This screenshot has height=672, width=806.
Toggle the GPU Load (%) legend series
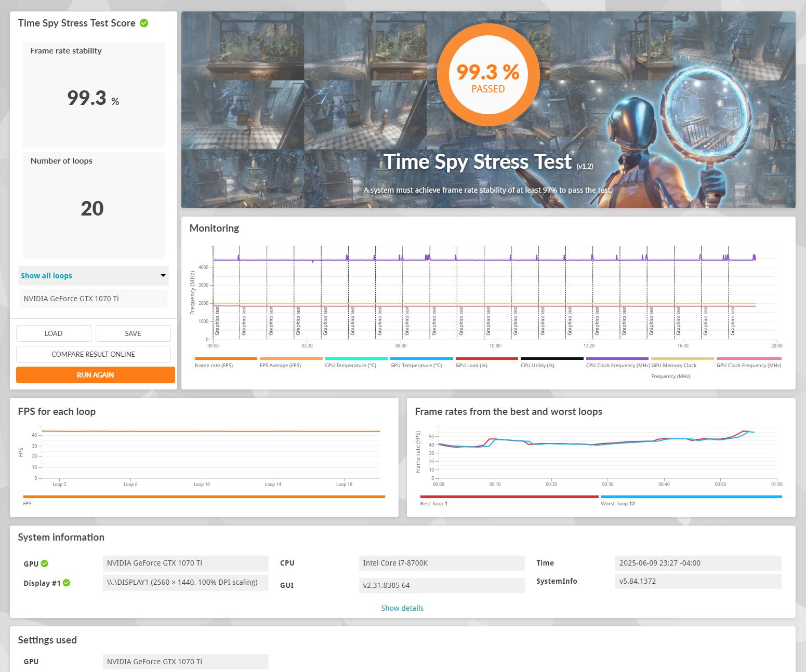click(486, 359)
